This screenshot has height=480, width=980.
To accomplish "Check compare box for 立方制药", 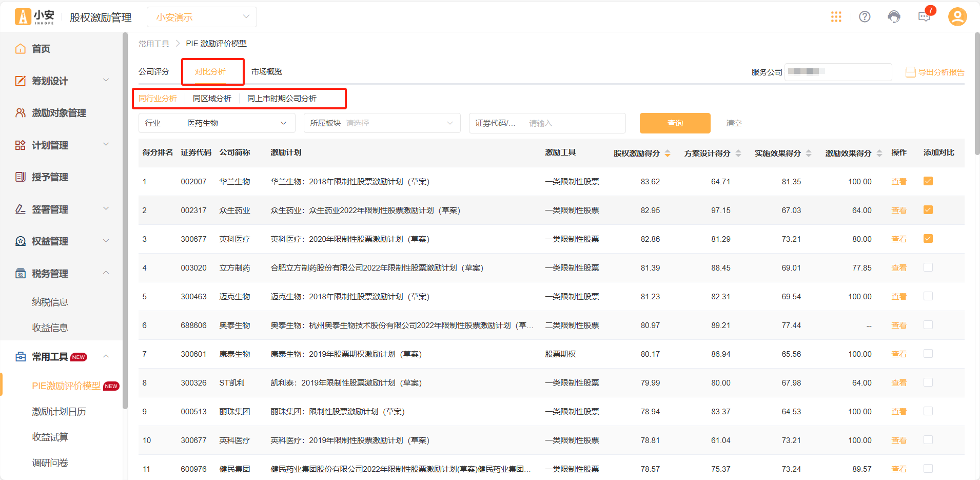I will click(x=928, y=267).
